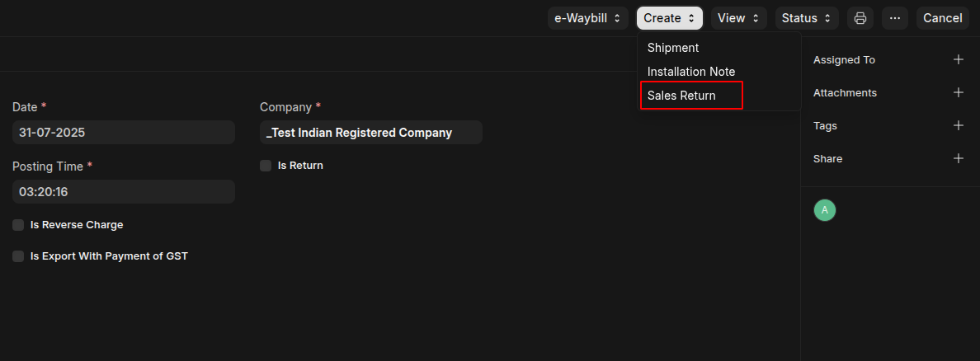Select Sales Return from Create menu
Image resolution: width=980 pixels, height=361 pixels.
[x=682, y=96]
